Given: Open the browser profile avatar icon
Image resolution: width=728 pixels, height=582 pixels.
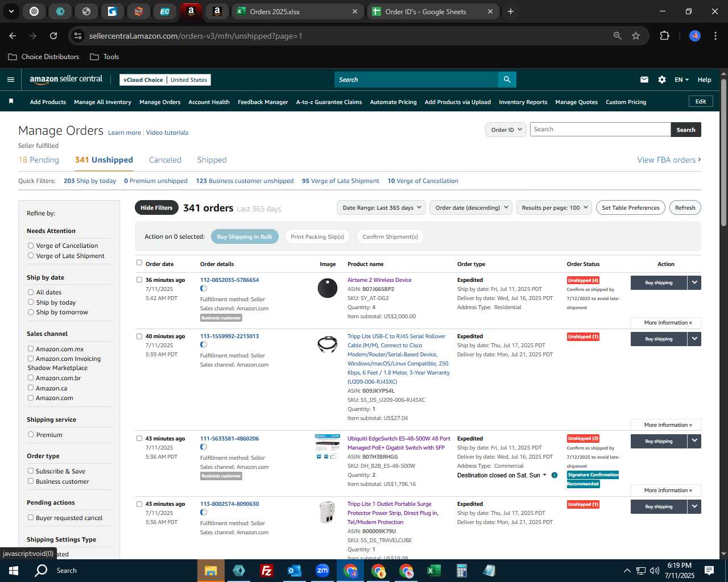Looking at the screenshot, I should click(695, 36).
